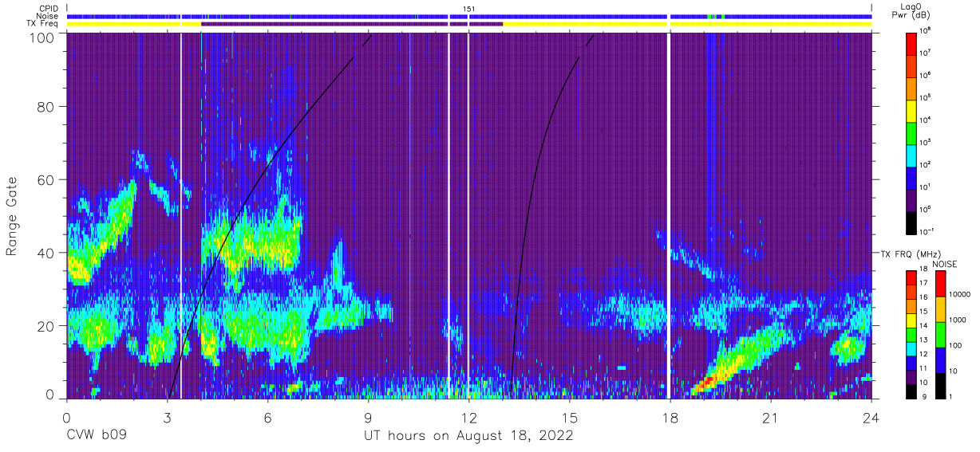Select the "9" UT hour tick on x-axis
Viewport: 980px width, 452px height.
[x=369, y=417]
